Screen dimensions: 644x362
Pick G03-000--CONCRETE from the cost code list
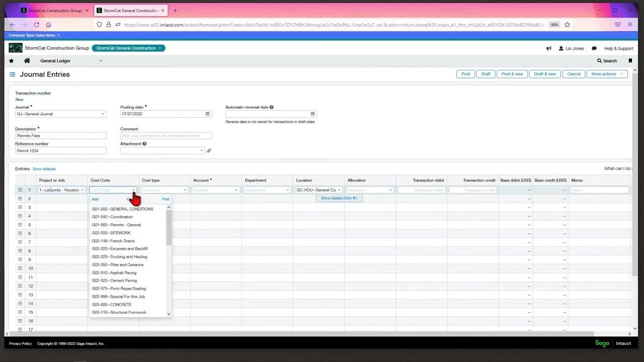(112, 305)
